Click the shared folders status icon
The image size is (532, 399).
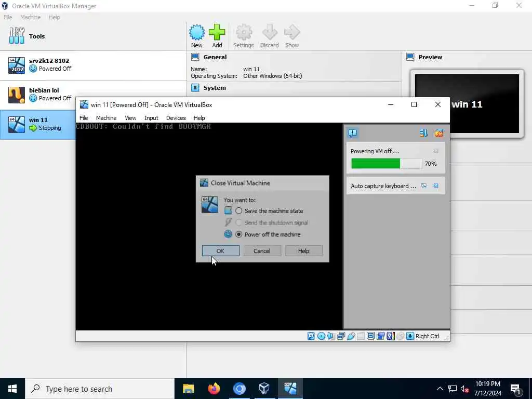point(361,336)
